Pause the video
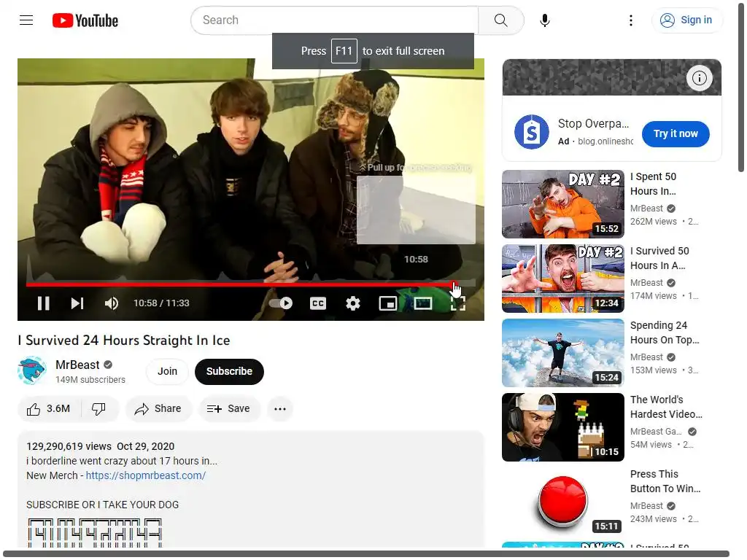This screenshot has height=560, width=747. [43, 303]
